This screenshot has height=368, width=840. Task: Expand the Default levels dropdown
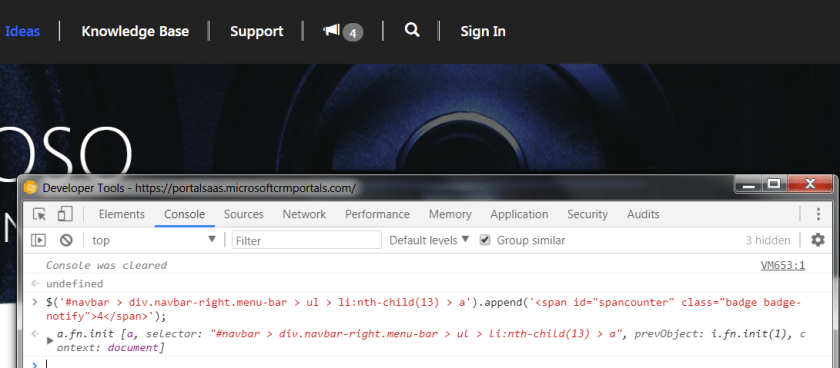click(429, 240)
